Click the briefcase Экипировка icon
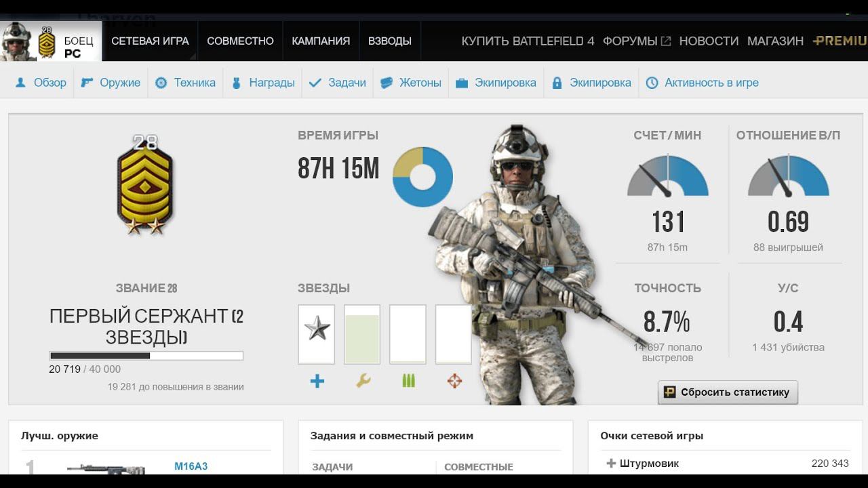Image resolution: width=868 pixels, height=488 pixels. coord(462,83)
